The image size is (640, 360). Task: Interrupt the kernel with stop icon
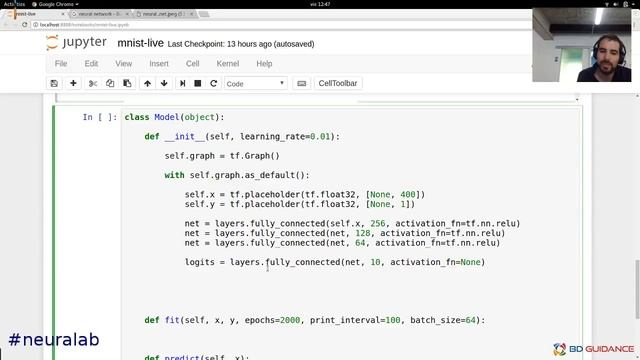[198, 83]
